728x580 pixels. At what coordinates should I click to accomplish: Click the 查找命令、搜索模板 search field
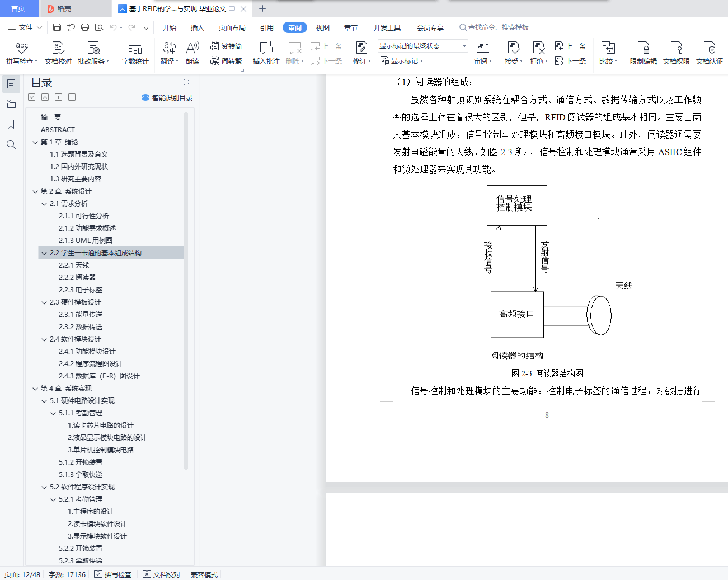coord(494,27)
